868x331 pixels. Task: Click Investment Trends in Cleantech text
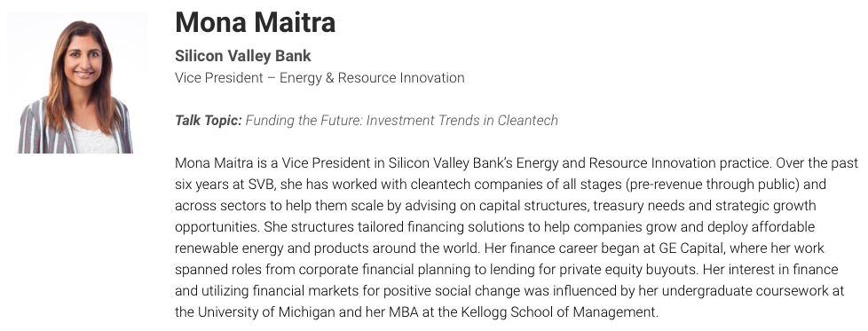pos(462,120)
